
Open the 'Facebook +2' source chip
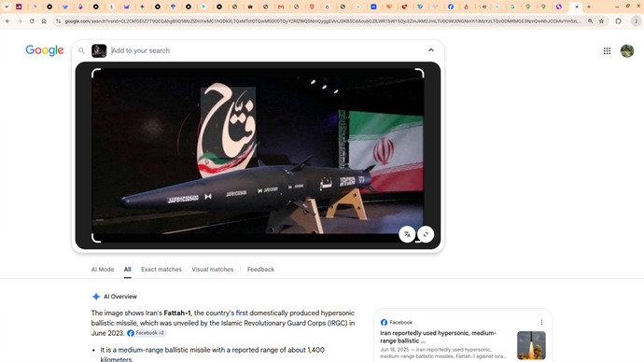[147, 333]
